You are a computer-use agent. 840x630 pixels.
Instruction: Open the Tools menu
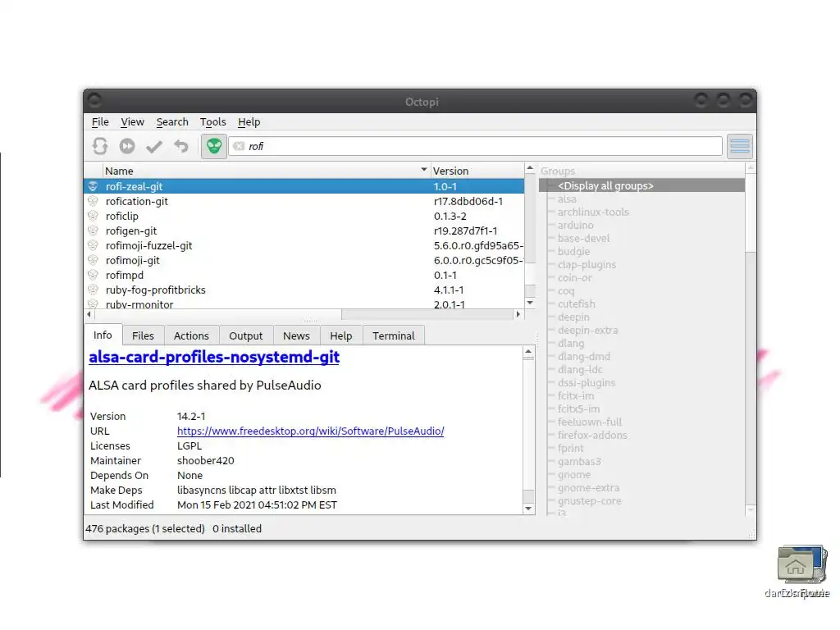[213, 122]
